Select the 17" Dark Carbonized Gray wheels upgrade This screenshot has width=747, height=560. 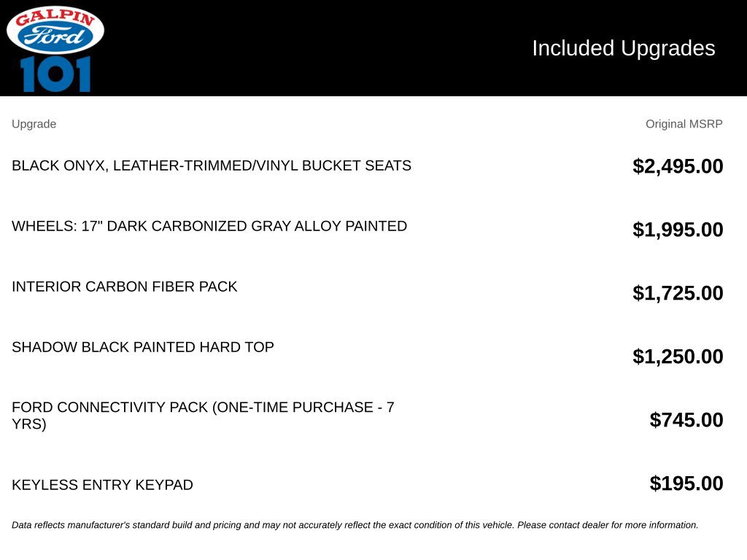pos(209,226)
